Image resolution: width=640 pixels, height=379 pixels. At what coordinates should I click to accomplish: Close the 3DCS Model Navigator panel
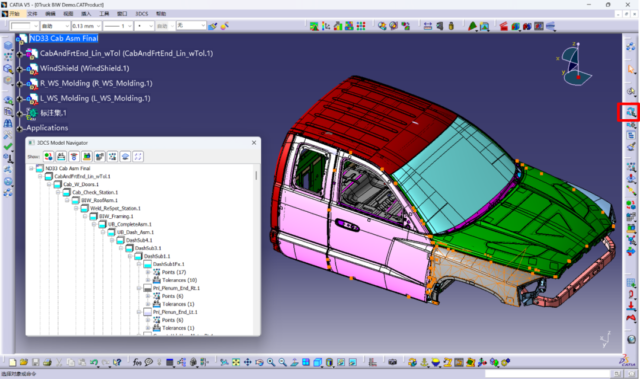tap(254, 143)
